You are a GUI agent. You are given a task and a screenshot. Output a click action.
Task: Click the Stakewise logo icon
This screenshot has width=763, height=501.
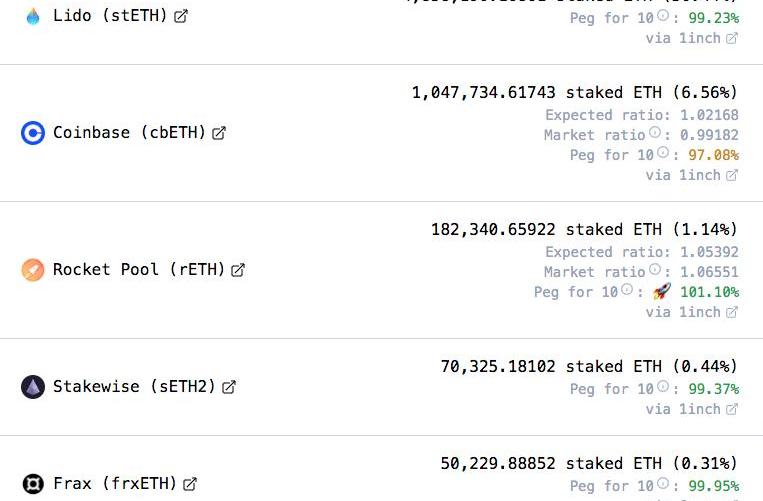pos(33,387)
